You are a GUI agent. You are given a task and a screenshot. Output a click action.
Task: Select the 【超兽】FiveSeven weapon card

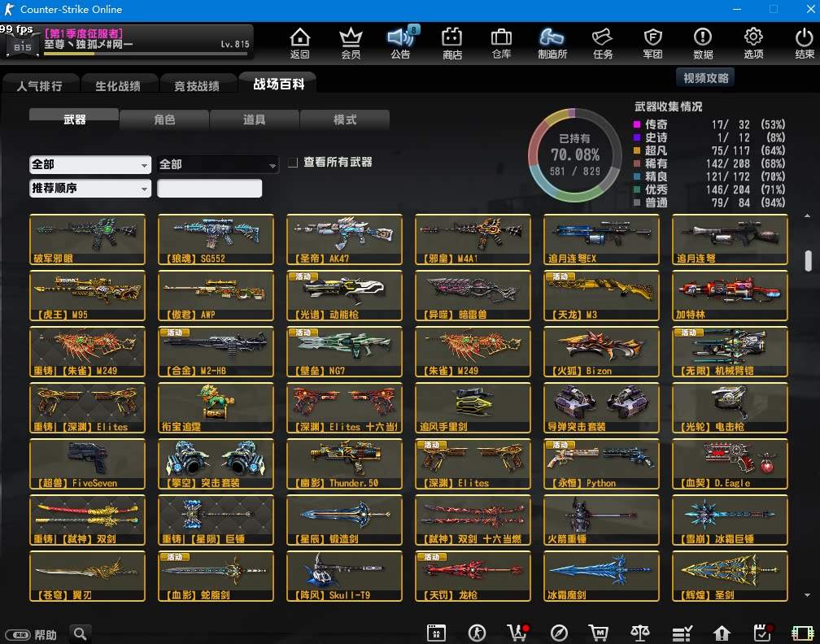click(87, 464)
